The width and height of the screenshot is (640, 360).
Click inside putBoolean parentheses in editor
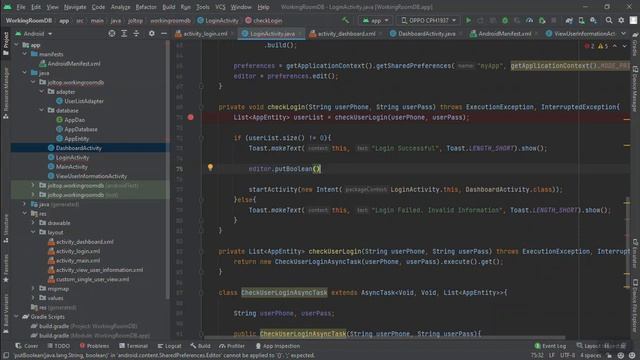[317, 169]
